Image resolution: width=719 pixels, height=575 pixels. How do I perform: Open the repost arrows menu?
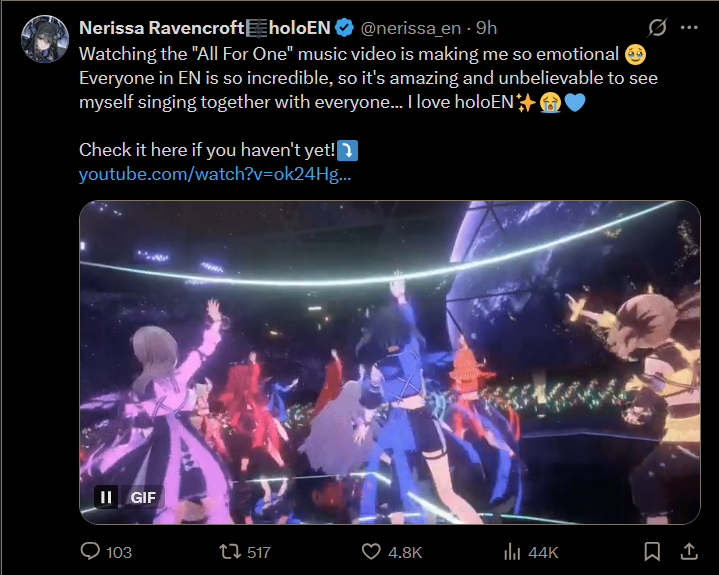229,551
